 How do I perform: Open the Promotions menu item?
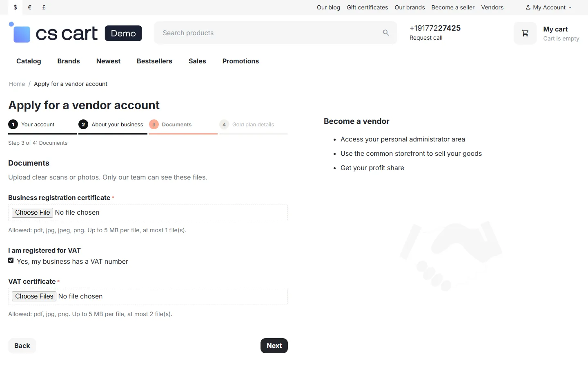[x=241, y=61]
